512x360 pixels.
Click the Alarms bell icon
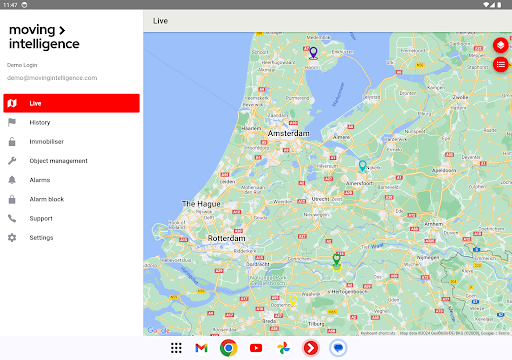point(12,180)
